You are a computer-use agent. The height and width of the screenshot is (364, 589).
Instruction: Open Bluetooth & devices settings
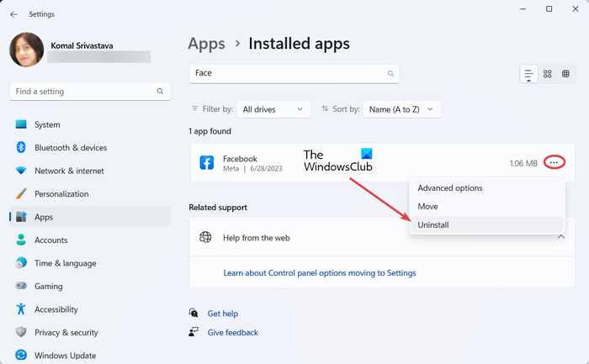(x=71, y=148)
